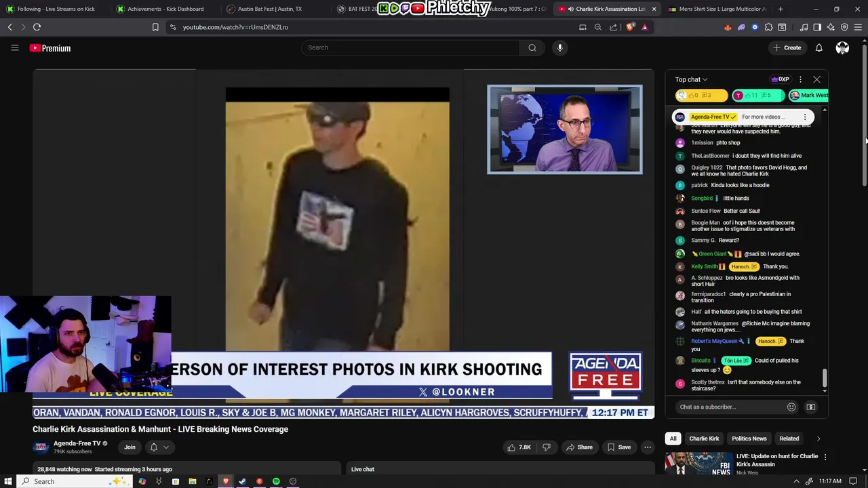The width and height of the screenshot is (868, 488).
Task: Open Windows Start menu
Action: [x=7, y=481]
